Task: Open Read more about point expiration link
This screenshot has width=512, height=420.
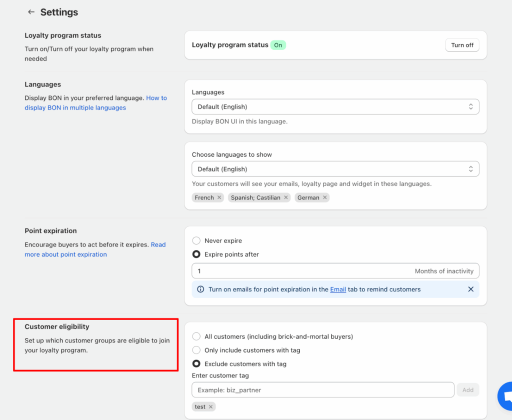Action: coord(65,254)
